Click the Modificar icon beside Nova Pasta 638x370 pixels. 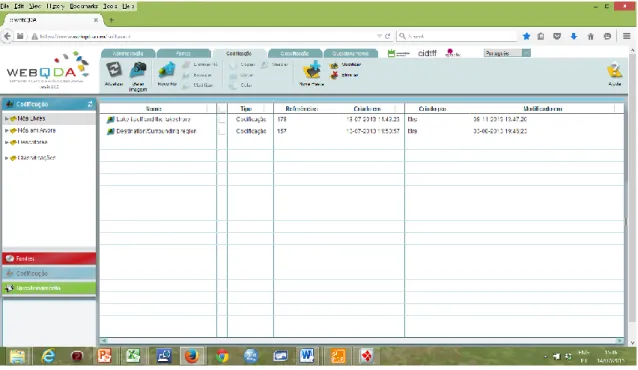coord(334,65)
